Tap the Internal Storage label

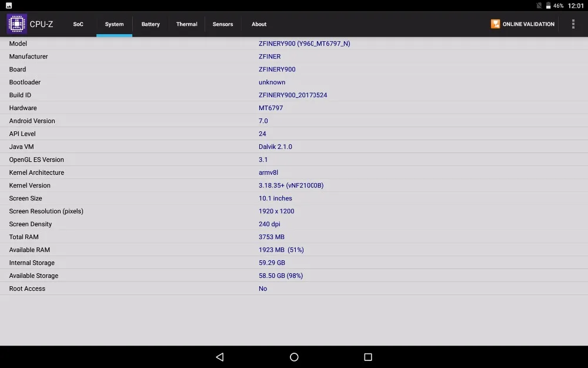point(32,263)
